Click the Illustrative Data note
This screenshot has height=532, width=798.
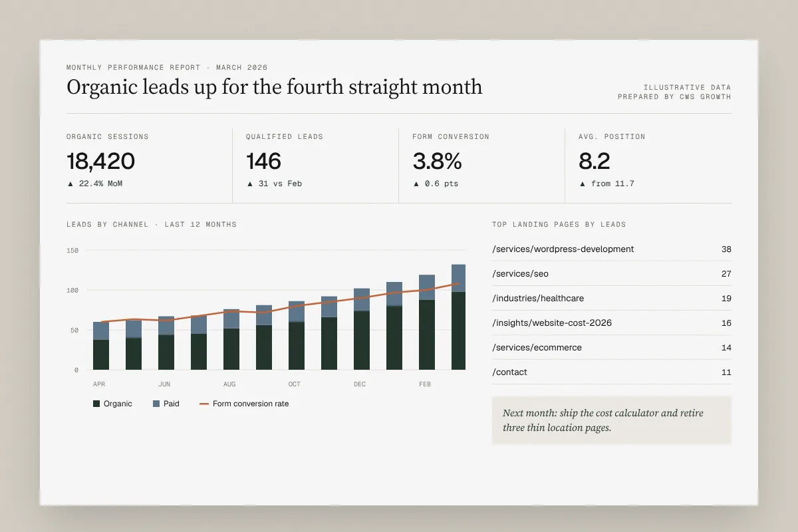tap(687, 87)
